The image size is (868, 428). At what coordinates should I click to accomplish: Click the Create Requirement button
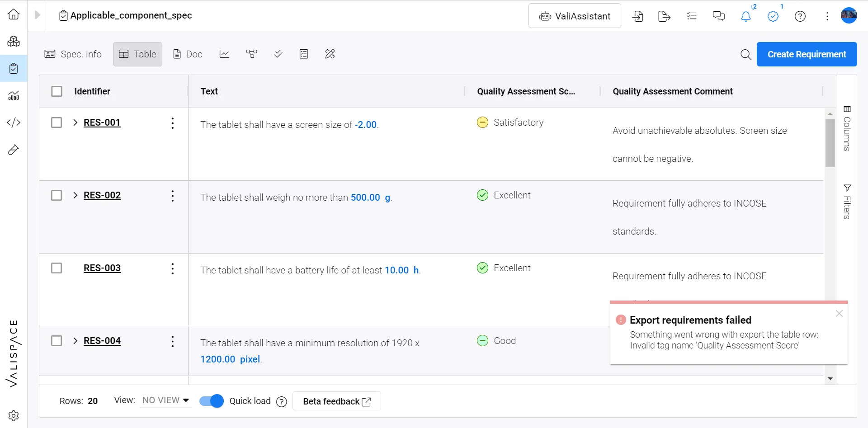coord(807,54)
